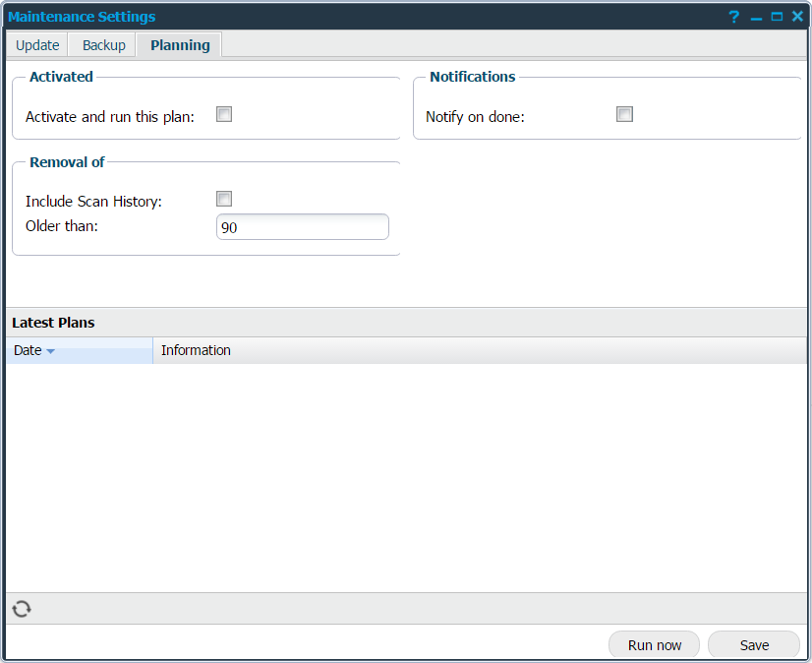Image resolution: width=812 pixels, height=663 pixels.
Task: Sort plans by the Date column header
Action: [28, 350]
